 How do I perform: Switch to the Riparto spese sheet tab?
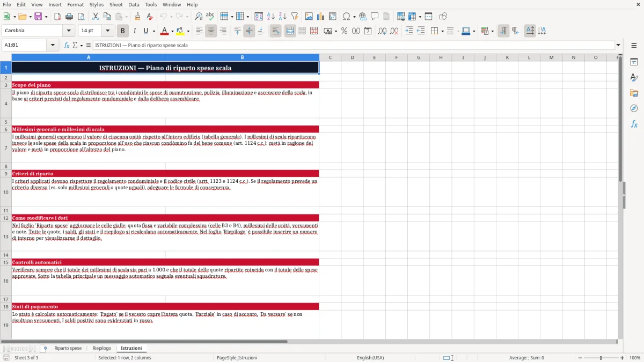[68, 348]
